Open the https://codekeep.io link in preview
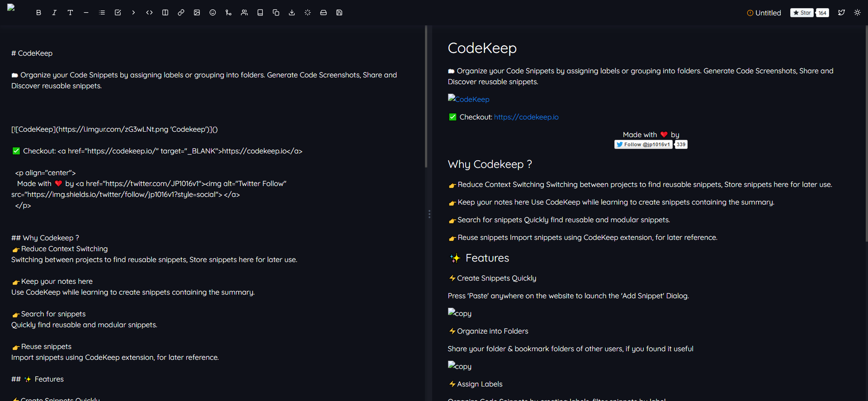The height and width of the screenshot is (401, 868). pos(526,117)
